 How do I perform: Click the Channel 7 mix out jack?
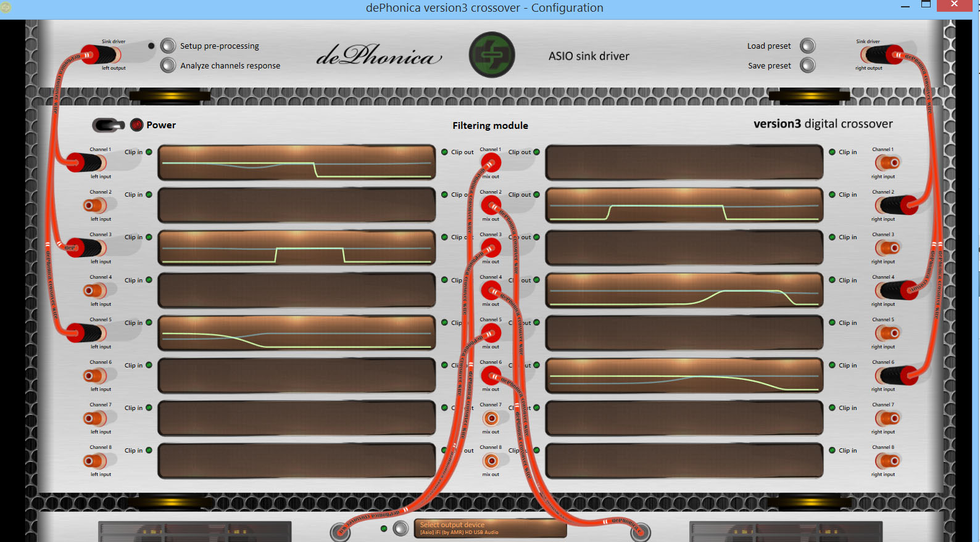tap(491, 418)
